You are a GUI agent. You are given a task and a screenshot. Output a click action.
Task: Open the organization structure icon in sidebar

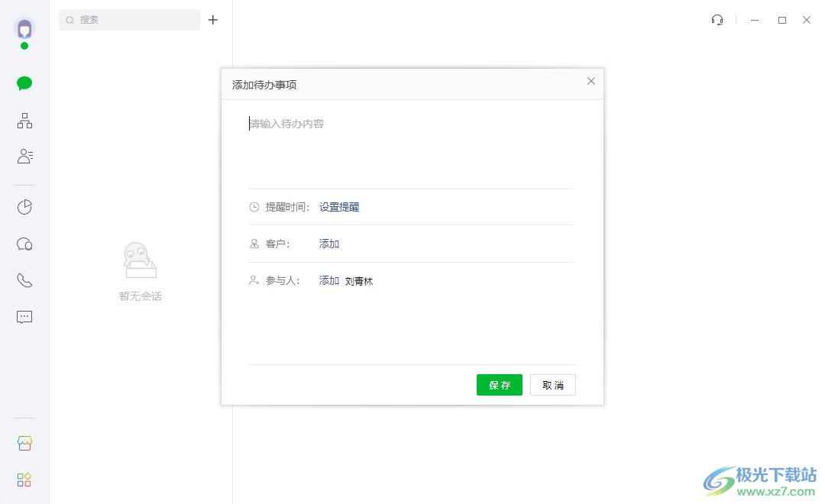click(24, 121)
